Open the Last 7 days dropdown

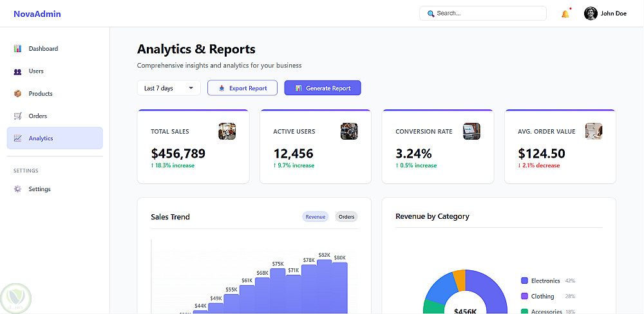169,88
